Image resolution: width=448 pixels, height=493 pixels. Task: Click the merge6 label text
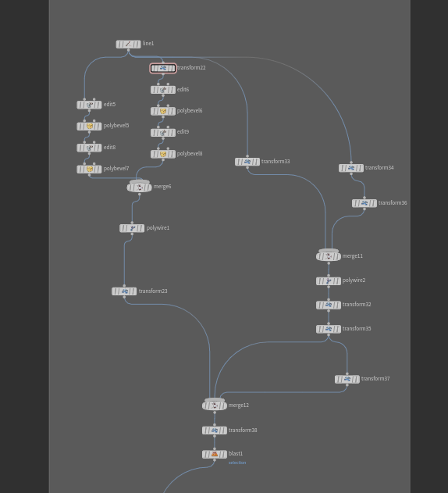(162, 187)
